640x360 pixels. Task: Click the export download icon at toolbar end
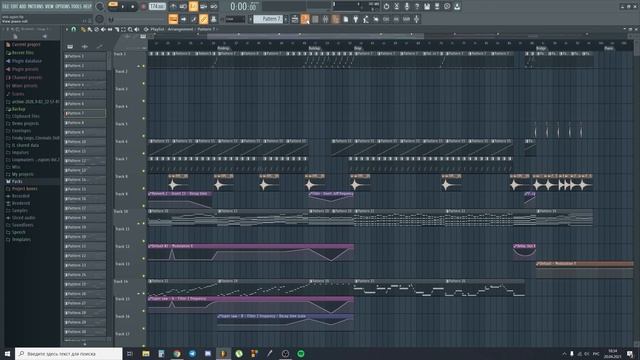click(x=457, y=7)
